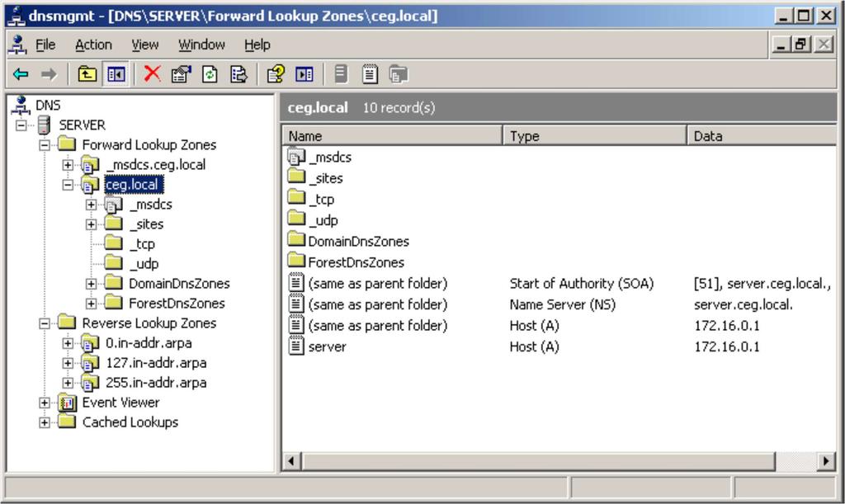The height and width of the screenshot is (504, 845).
Task: Click the Forward arrow toolbar icon
Action: 49,74
